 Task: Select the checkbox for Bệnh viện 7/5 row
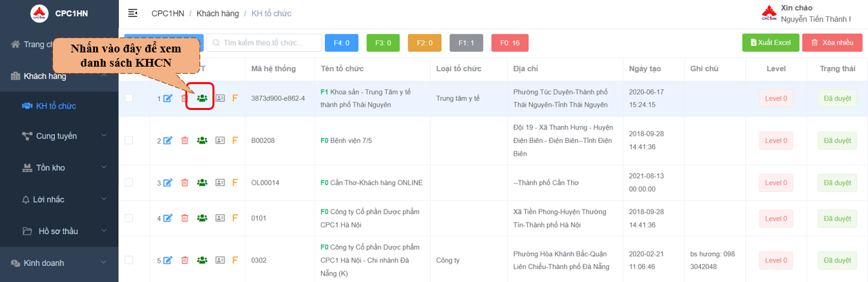click(x=129, y=140)
